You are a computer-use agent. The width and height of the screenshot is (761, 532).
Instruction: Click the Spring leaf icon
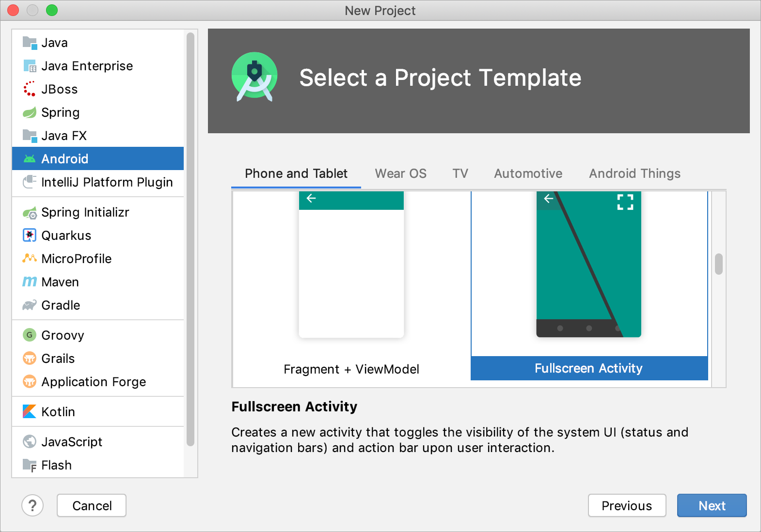click(x=30, y=112)
